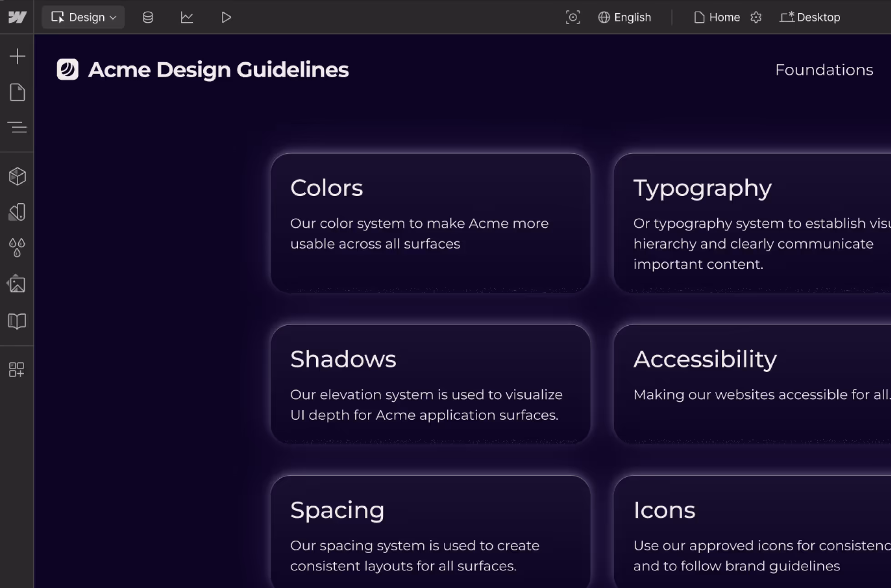Open the Apps grid panel
Image resolution: width=891 pixels, height=588 pixels.
(x=17, y=369)
